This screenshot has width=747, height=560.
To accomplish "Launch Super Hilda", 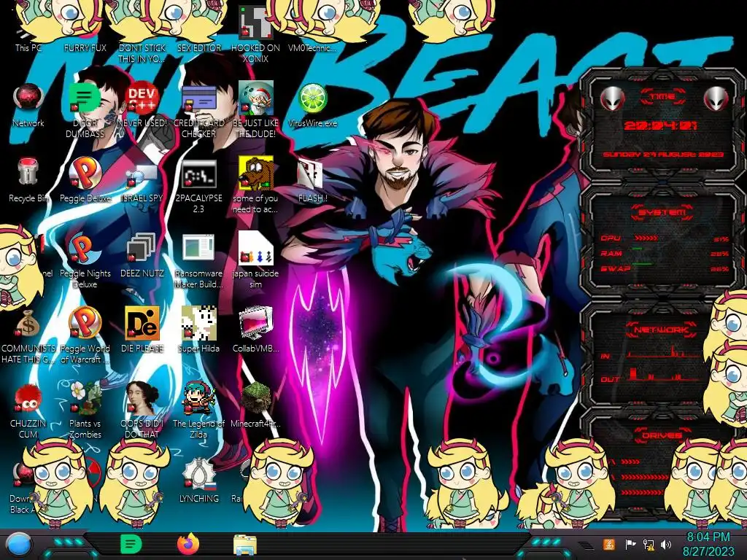I will [x=198, y=323].
